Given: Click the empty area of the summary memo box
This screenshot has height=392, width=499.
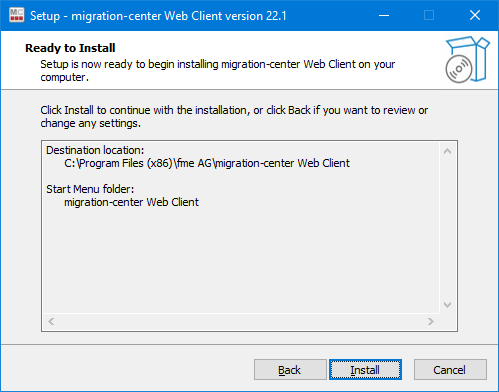Looking at the screenshot, I should 241,260.
